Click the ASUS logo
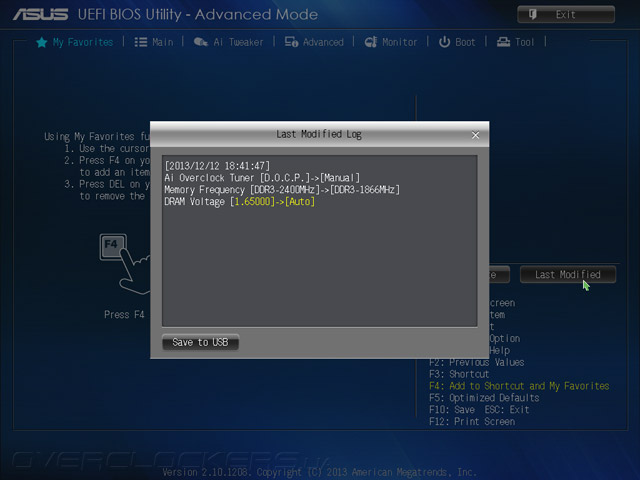Image resolution: width=640 pixels, height=480 pixels. (40, 15)
